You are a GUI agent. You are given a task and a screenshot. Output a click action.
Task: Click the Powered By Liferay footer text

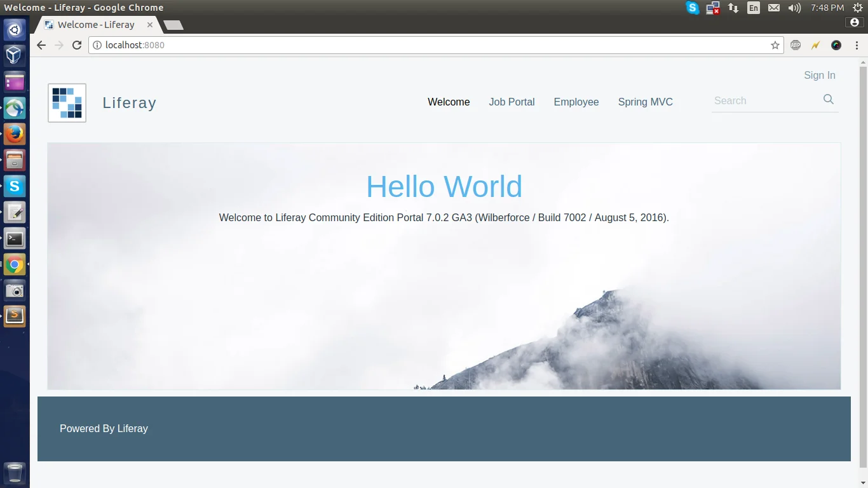(x=104, y=428)
